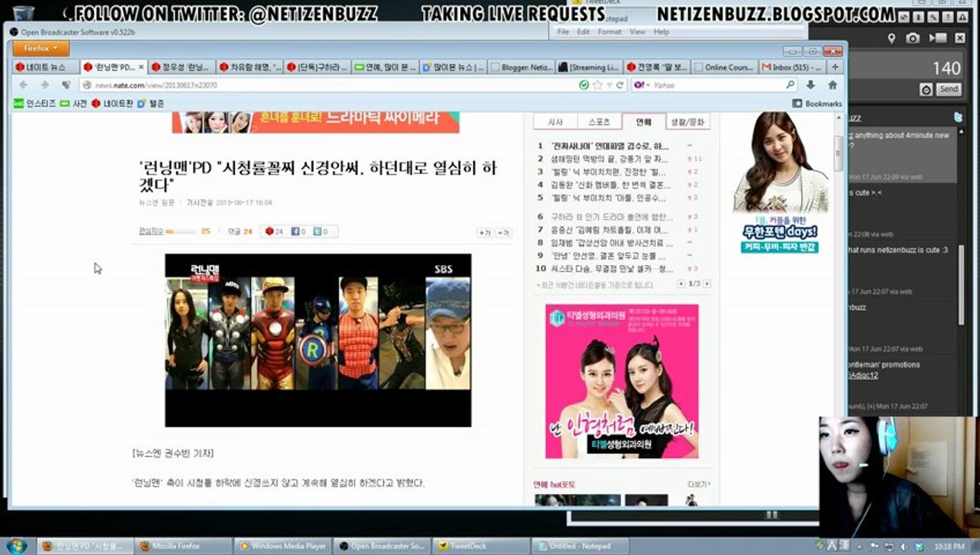Switch to the 차유람 해명 tab
The image size is (980, 555).
click(x=248, y=67)
